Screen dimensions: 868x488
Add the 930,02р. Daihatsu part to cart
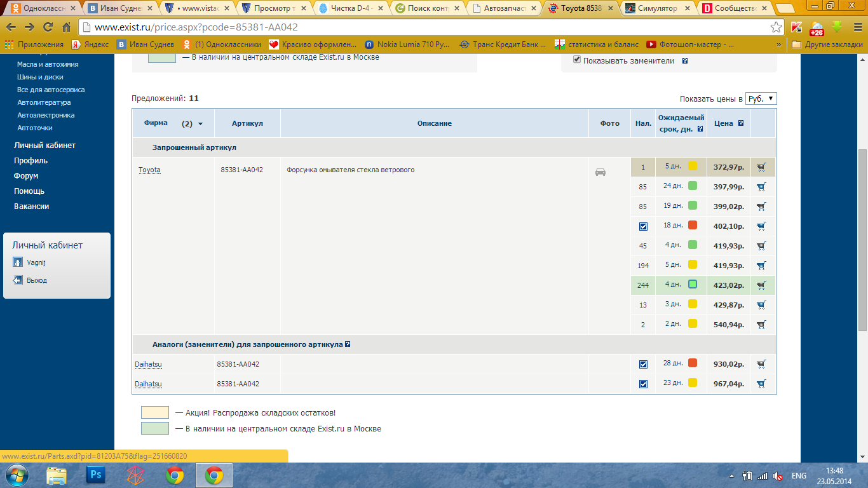pyautogui.click(x=761, y=364)
